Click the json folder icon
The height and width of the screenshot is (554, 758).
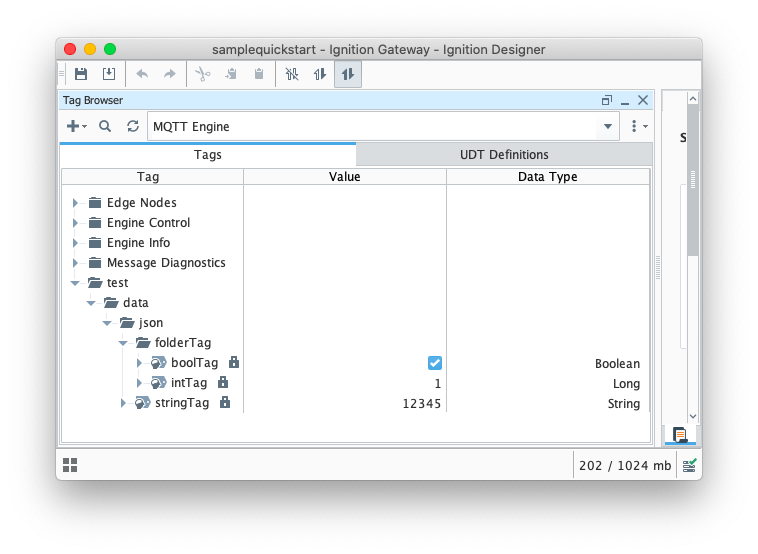pyautogui.click(x=127, y=322)
